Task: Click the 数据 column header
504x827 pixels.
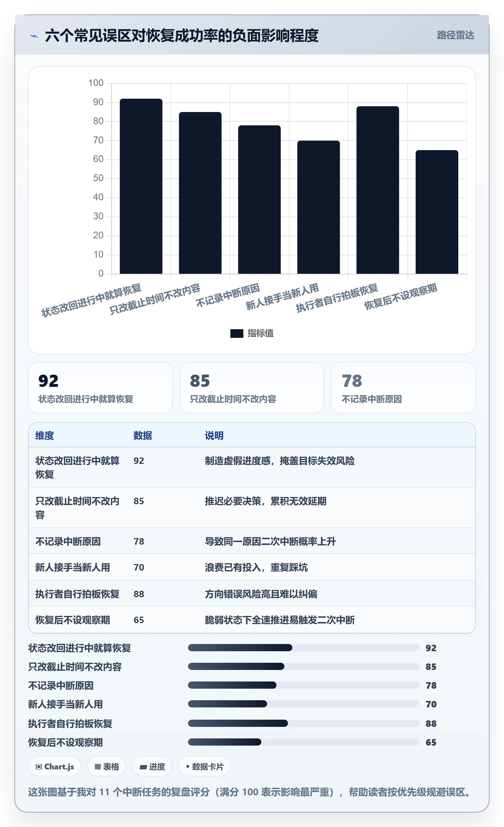Action: coord(143,435)
